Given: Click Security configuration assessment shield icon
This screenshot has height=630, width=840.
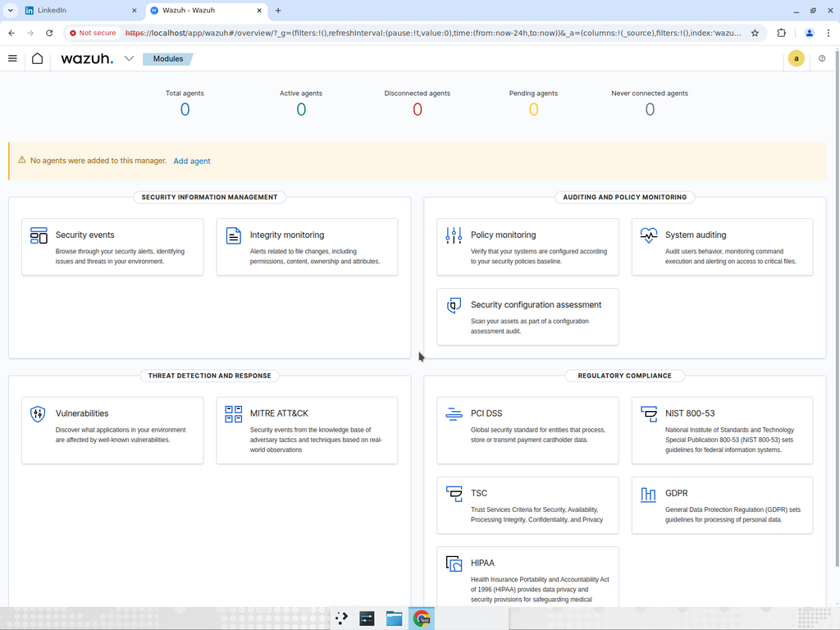Looking at the screenshot, I should (x=454, y=305).
